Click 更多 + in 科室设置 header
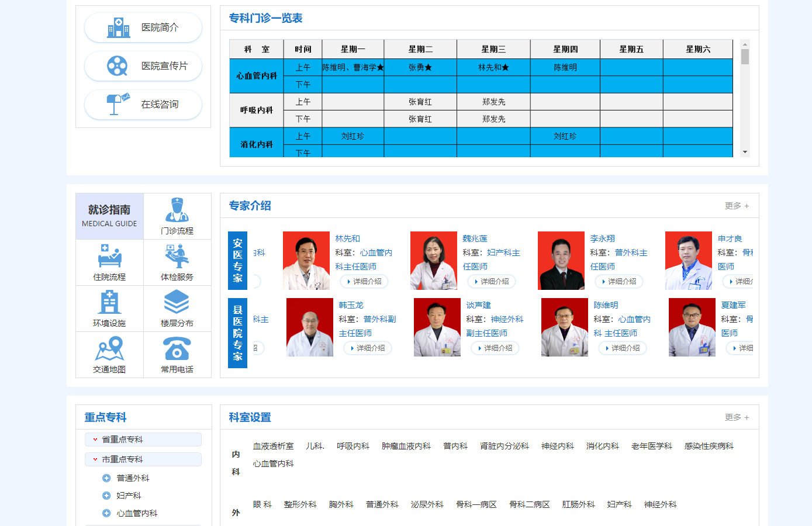The width and height of the screenshot is (812, 526). point(737,417)
